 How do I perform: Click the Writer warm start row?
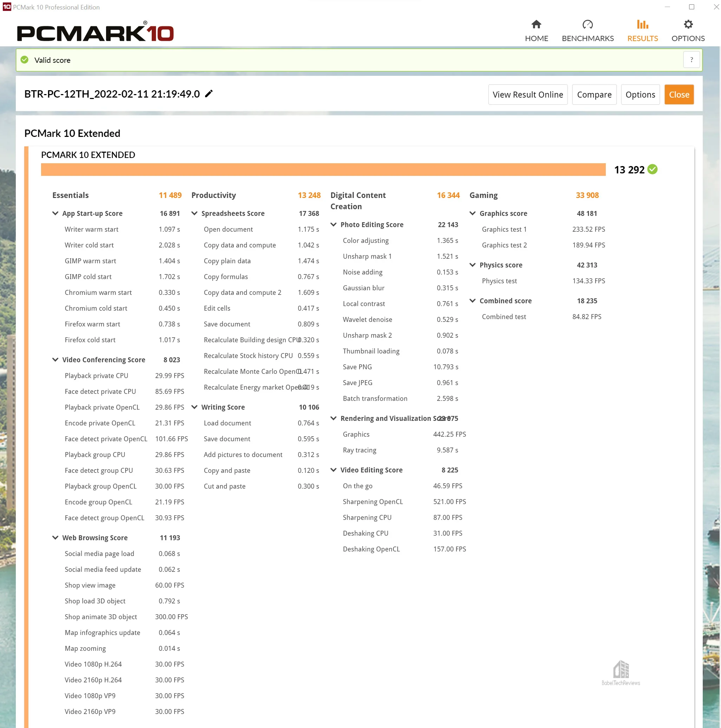tap(122, 230)
